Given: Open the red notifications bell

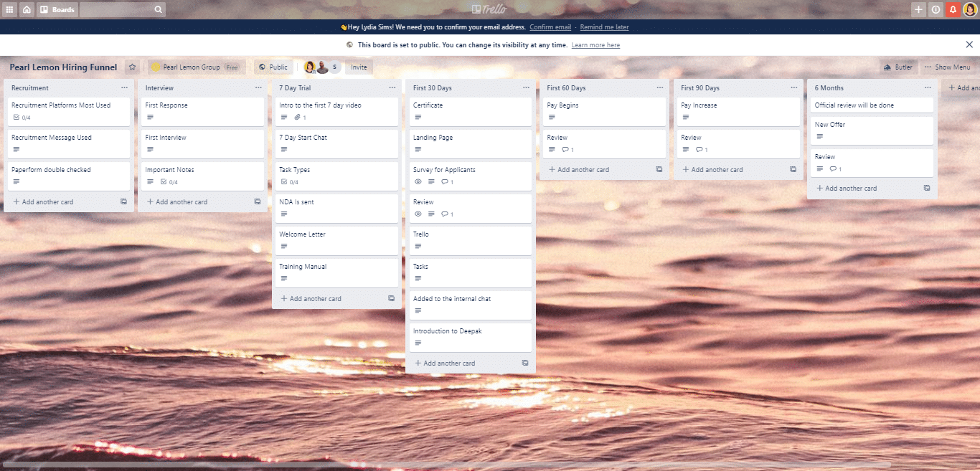Looking at the screenshot, I should tap(953, 9).
